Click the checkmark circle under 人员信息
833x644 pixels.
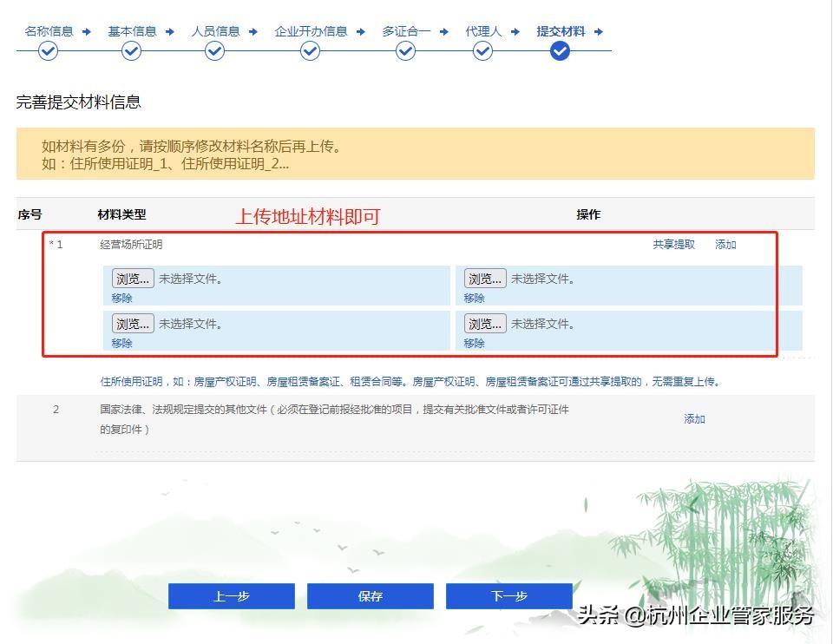coord(214,51)
